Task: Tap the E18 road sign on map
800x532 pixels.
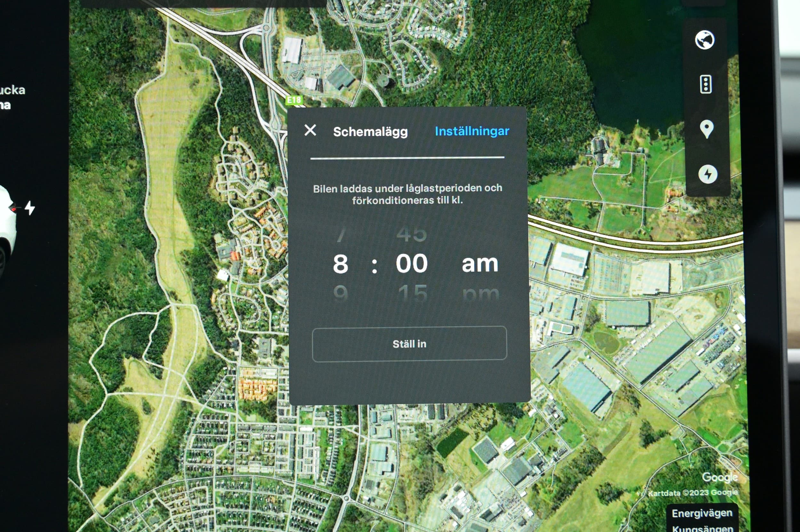Action: click(x=294, y=100)
